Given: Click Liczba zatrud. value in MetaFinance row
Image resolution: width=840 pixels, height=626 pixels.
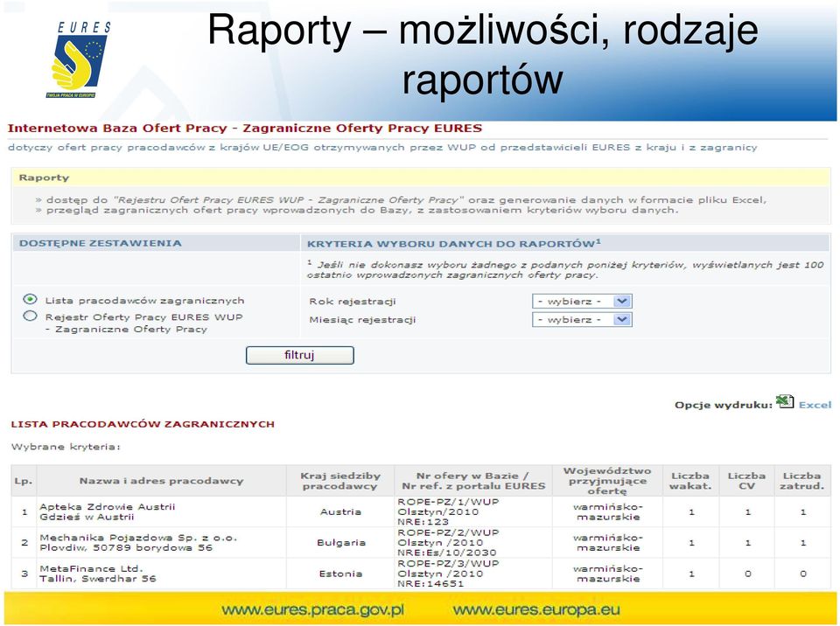Looking at the screenshot, I should click(x=802, y=574).
